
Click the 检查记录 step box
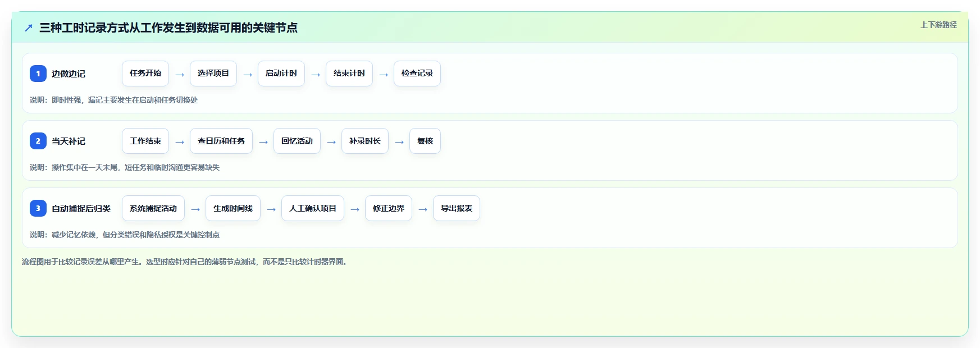click(417, 74)
